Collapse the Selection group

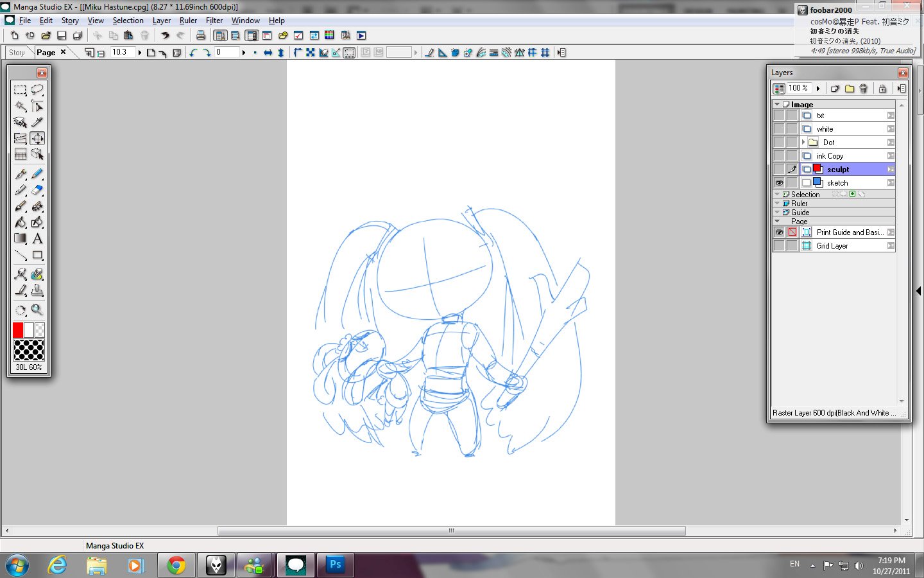pos(777,194)
